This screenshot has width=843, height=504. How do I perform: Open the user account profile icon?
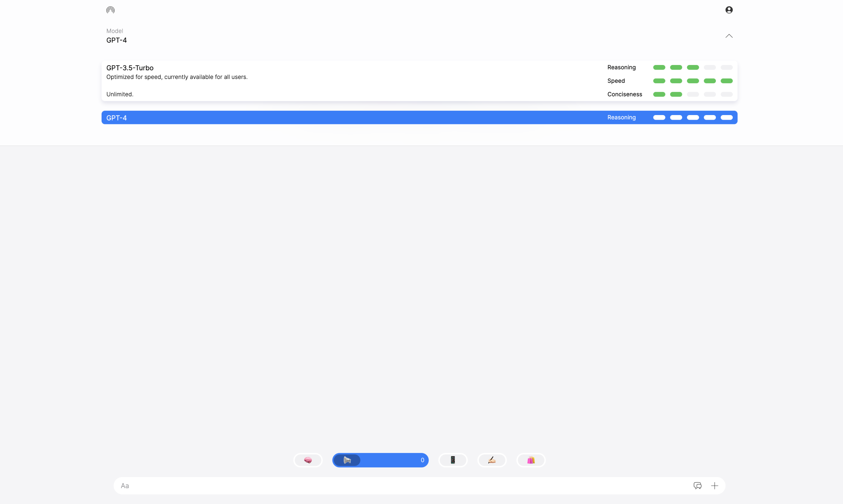729,10
